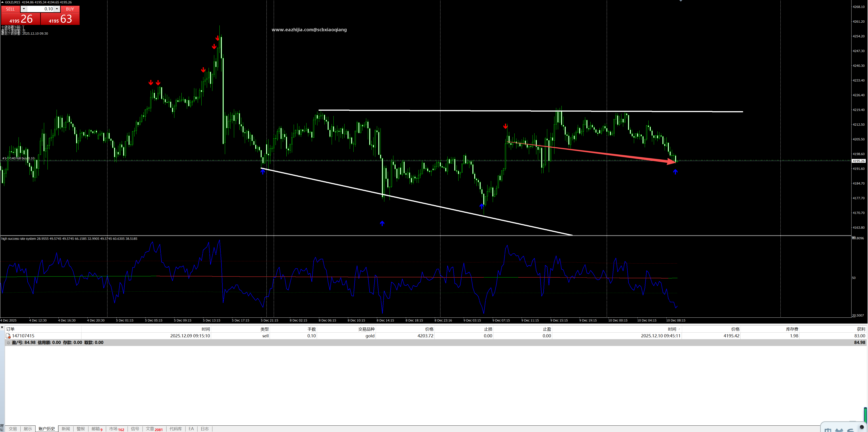This screenshot has width=868, height=432.
Task: Decrease lot size with down arrow
Action: click(24, 9)
